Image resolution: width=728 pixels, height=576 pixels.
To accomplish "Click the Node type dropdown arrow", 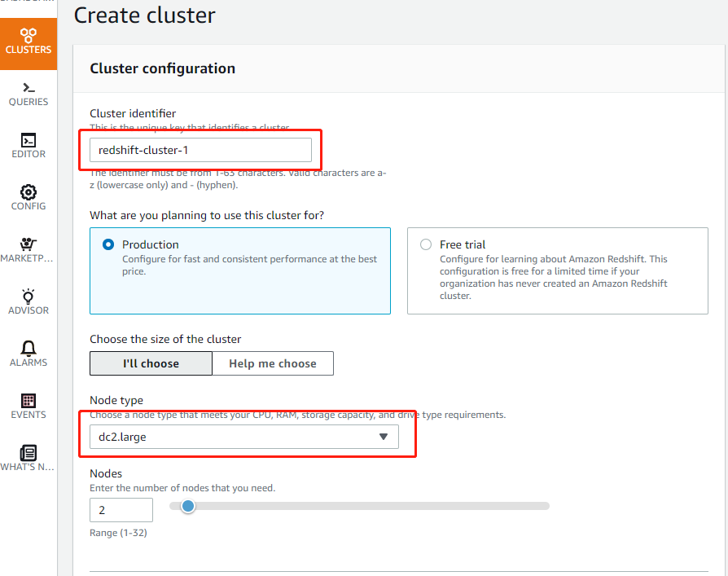I will pyautogui.click(x=383, y=437).
